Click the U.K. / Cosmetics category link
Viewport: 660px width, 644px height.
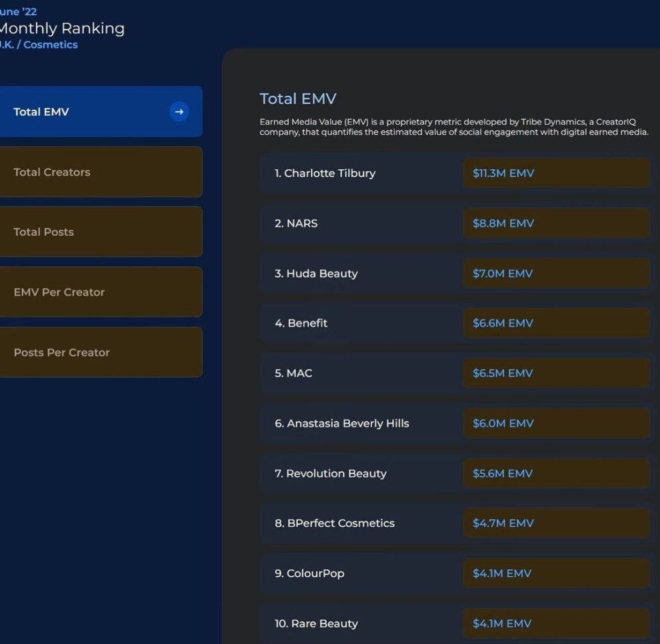(x=40, y=45)
